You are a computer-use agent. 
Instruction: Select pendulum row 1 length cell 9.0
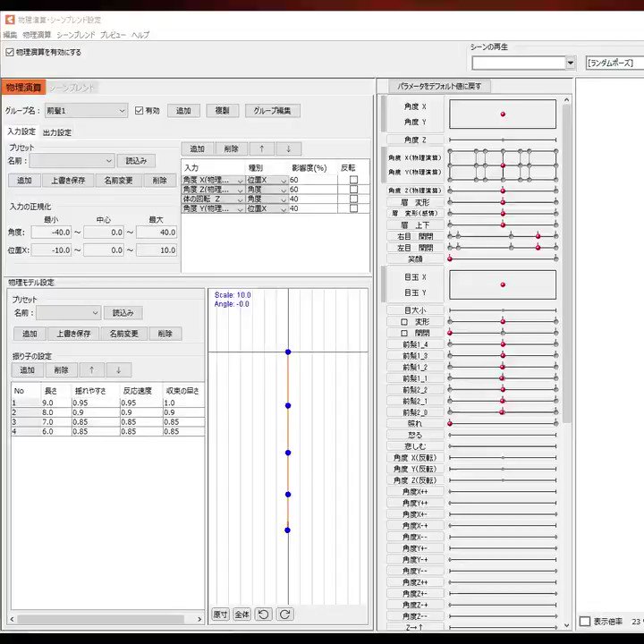(55, 402)
